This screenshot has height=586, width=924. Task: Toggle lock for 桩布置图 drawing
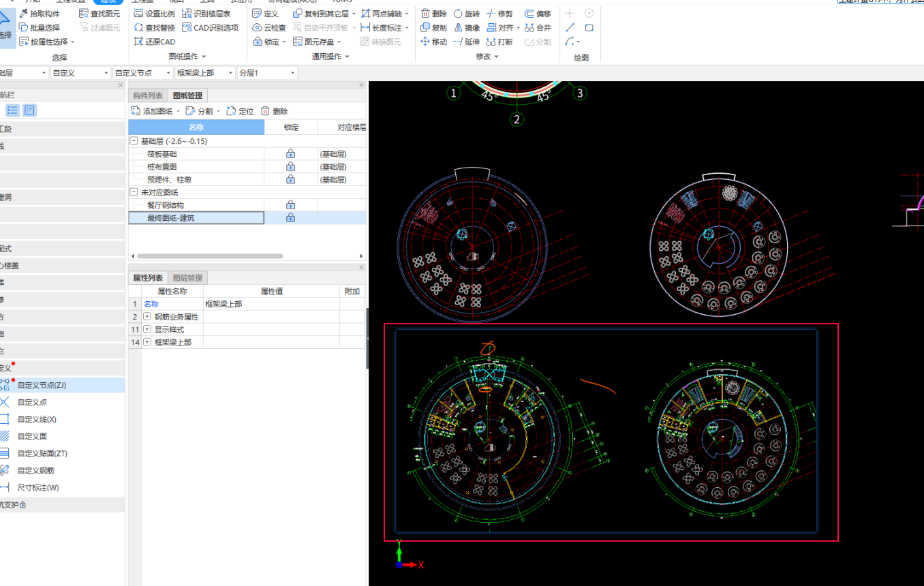pos(291,166)
